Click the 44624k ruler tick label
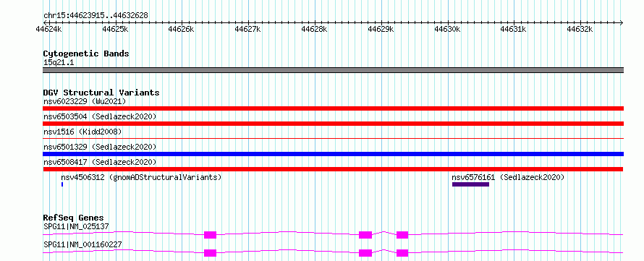This screenshot has height=261, width=644. [49, 29]
